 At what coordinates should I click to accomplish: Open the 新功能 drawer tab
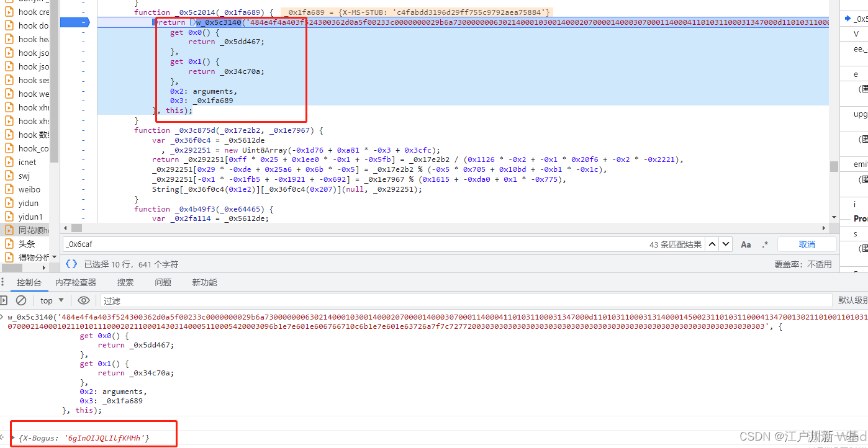(204, 282)
